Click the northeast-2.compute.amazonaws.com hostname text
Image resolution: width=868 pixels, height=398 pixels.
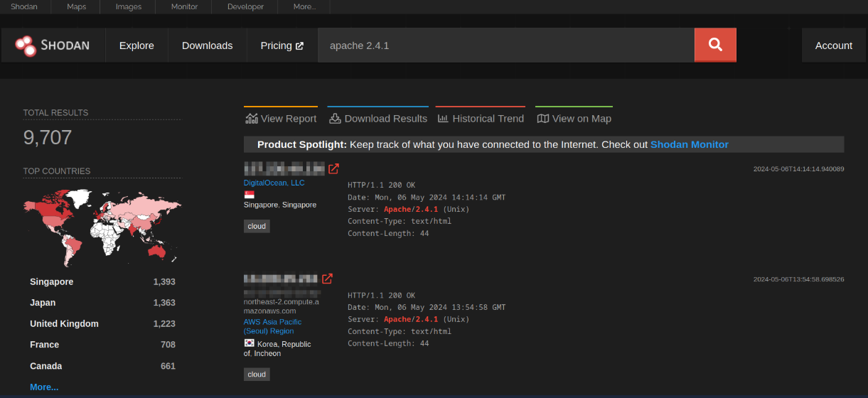[x=282, y=306]
